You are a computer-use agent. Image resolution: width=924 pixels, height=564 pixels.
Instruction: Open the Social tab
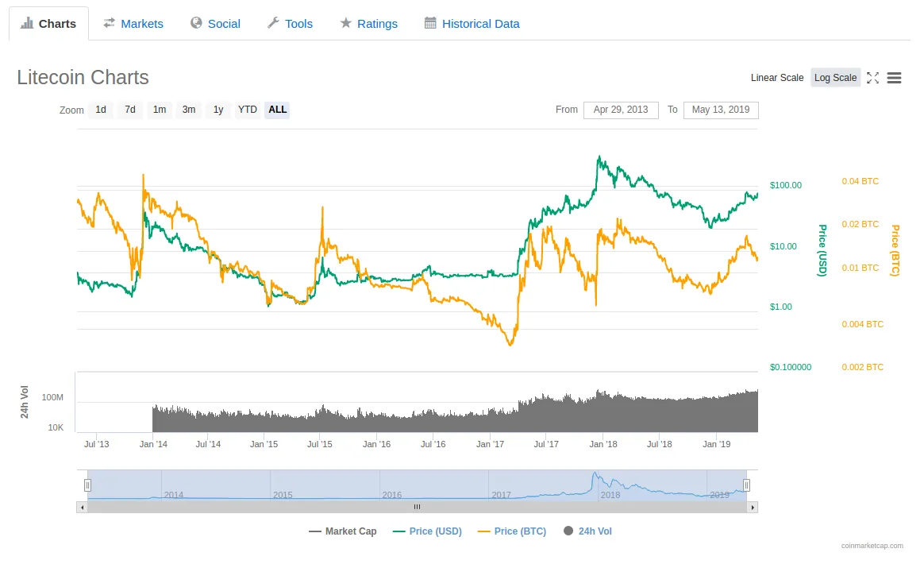click(x=215, y=24)
